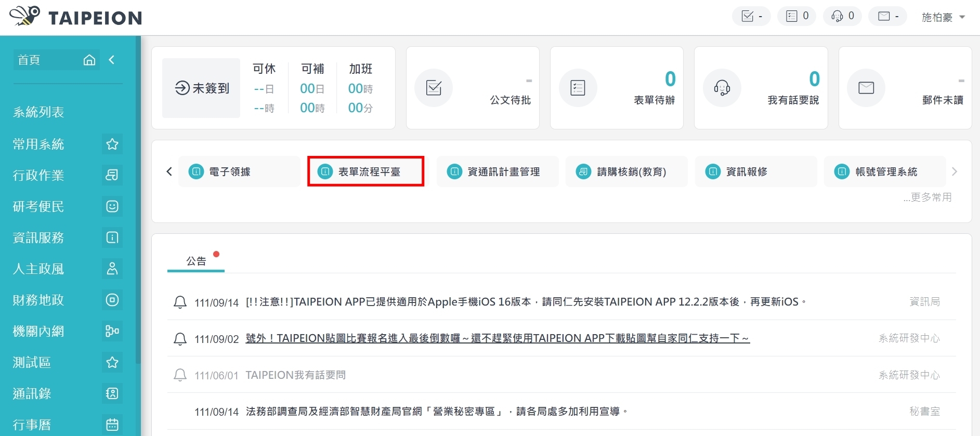The image size is (980, 436).
Task: Open 常用系統 sidebar menu
Action: (x=38, y=144)
